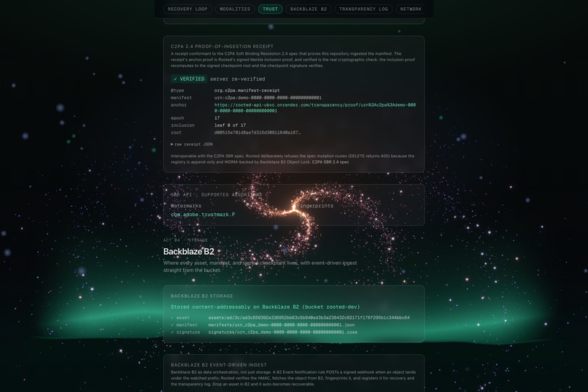Select the signatures/urn_c2pa_demo .cose path
588x392 pixels.
pos(283,332)
